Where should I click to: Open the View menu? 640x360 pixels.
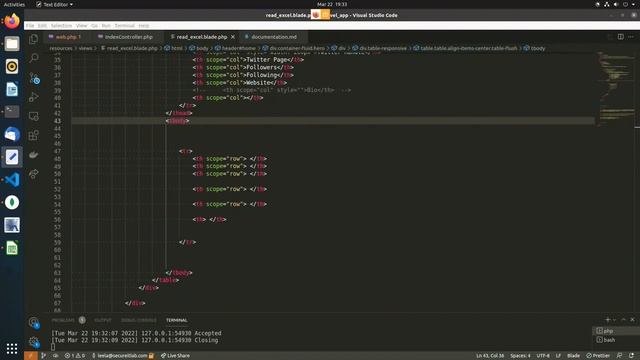(82, 25)
